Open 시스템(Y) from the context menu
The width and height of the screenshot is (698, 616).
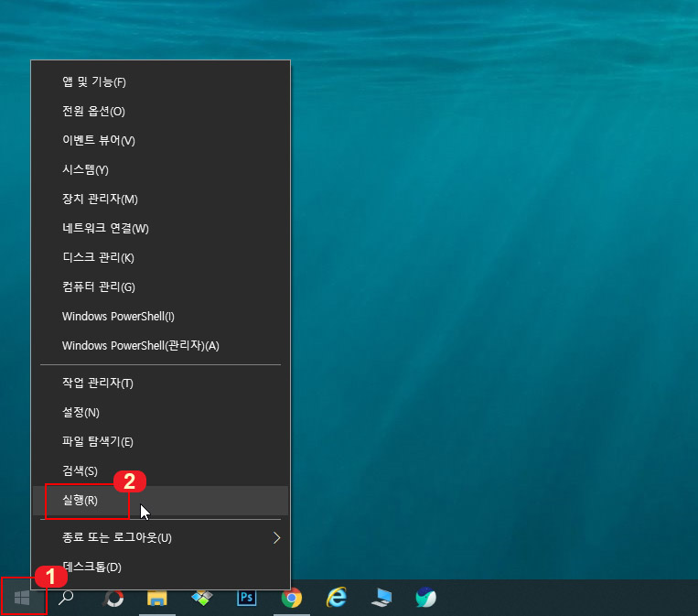pyautogui.click(x=160, y=169)
